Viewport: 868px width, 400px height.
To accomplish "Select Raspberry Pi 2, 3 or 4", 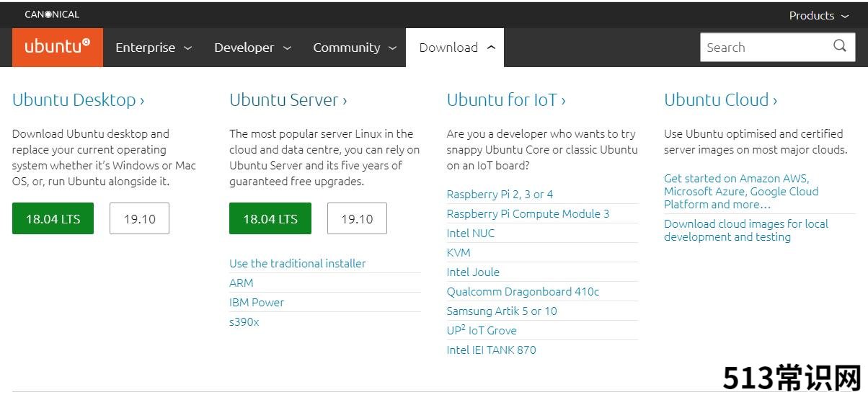I will click(500, 195).
